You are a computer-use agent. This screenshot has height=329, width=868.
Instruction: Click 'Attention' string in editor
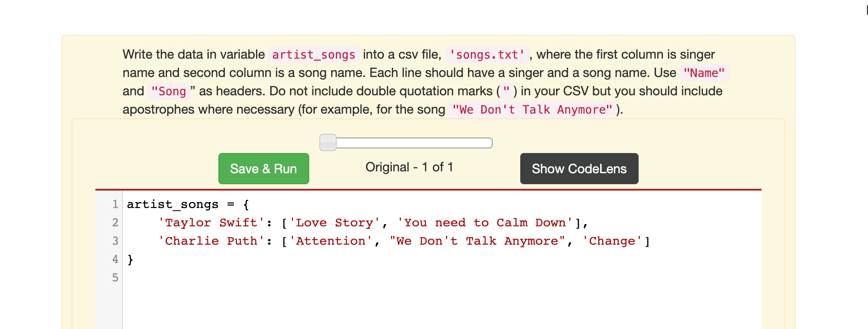[331, 241]
